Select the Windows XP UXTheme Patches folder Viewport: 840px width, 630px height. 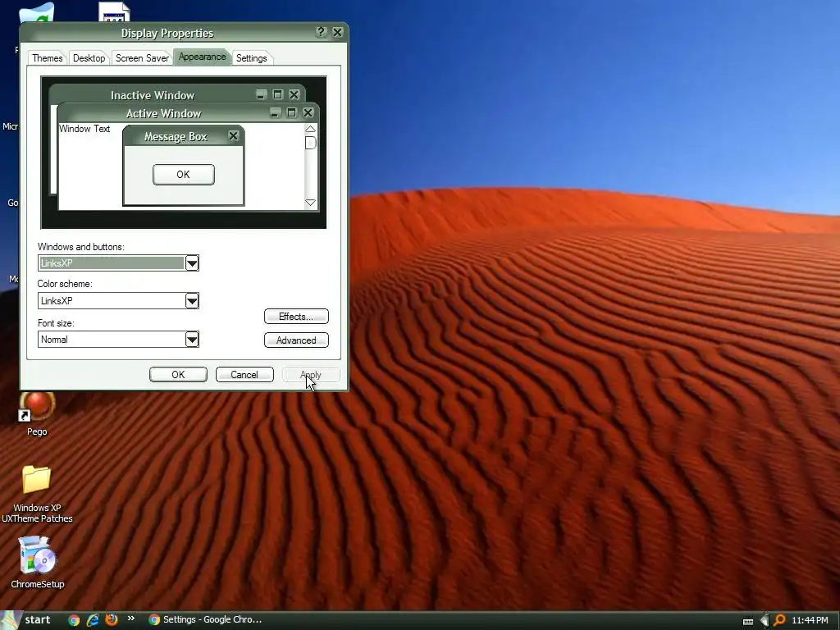pyautogui.click(x=37, y=494)
